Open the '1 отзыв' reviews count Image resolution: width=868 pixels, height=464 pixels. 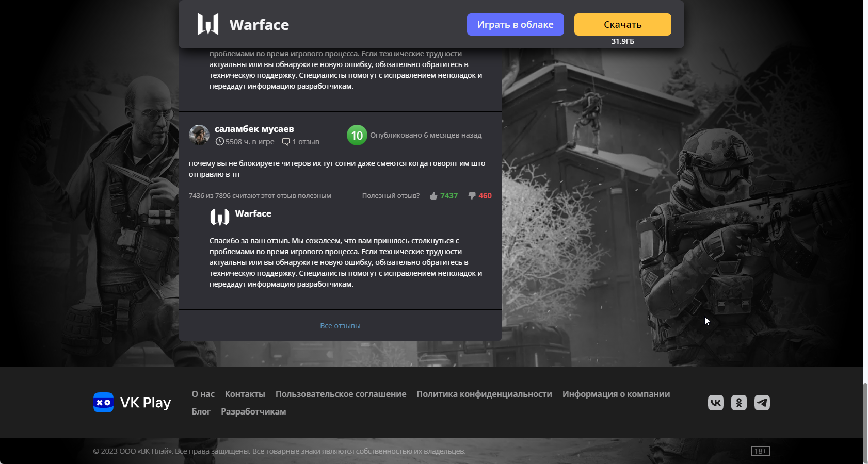click(306, 142)
